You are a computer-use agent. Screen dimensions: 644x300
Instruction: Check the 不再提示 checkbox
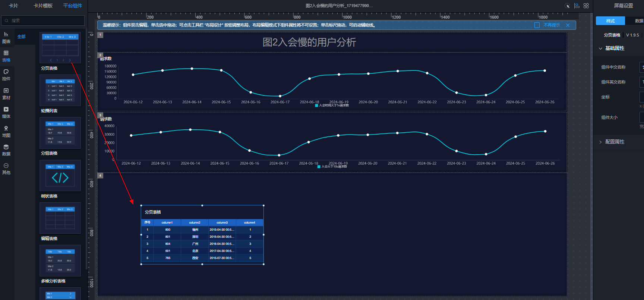point(537,25)
